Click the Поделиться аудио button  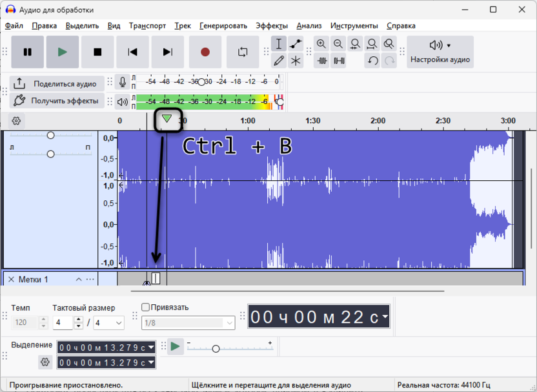tap(57, 83)
